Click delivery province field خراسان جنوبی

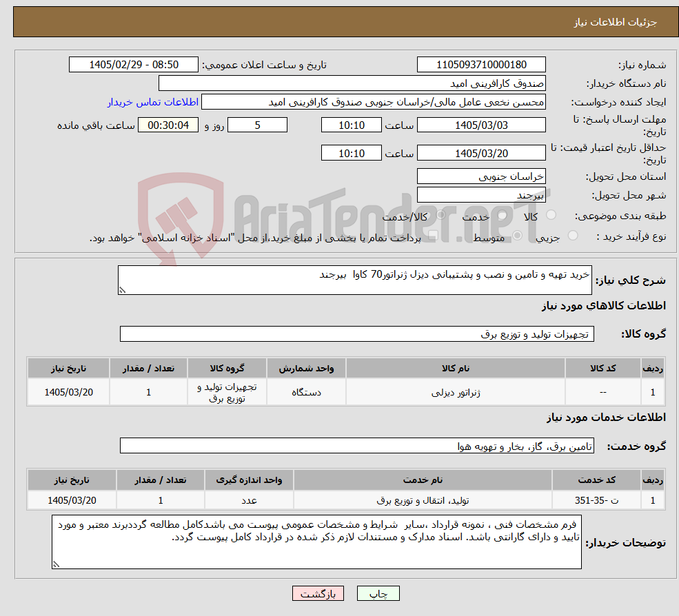click(481, 176)
